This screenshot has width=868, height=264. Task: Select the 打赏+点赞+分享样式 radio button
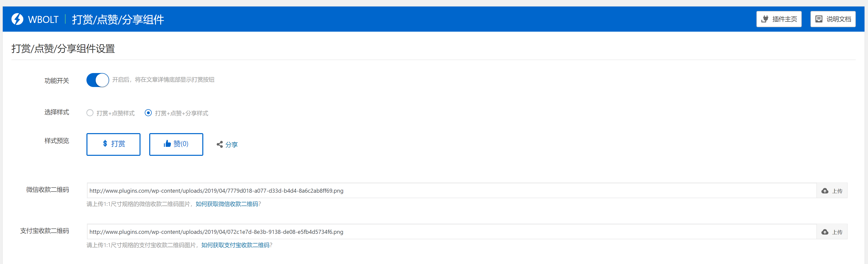(x=148, y=113)
